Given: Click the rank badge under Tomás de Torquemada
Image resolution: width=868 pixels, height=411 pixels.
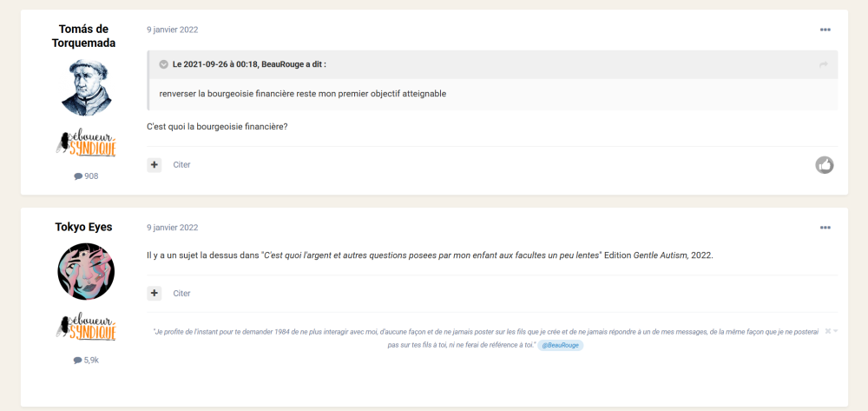Looking at the screenshot, I should pos(86,144).
